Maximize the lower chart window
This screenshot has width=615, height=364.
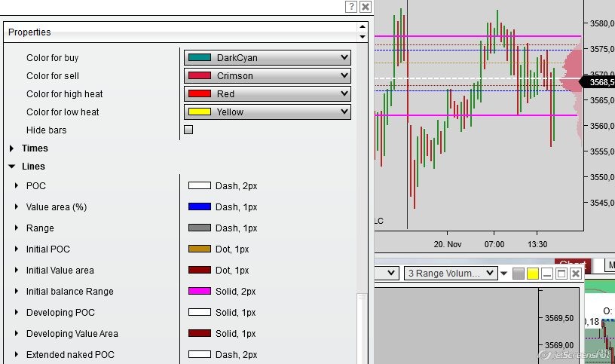click(561, 274)
